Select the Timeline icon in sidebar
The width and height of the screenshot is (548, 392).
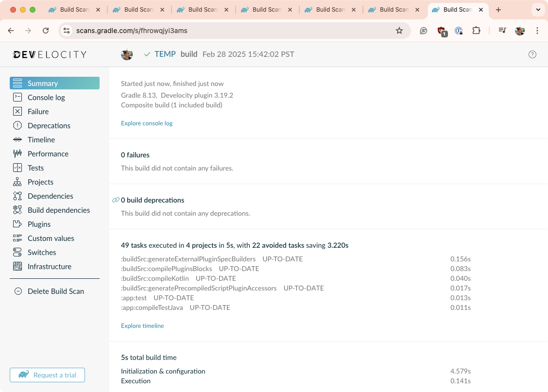click(17, 139)
